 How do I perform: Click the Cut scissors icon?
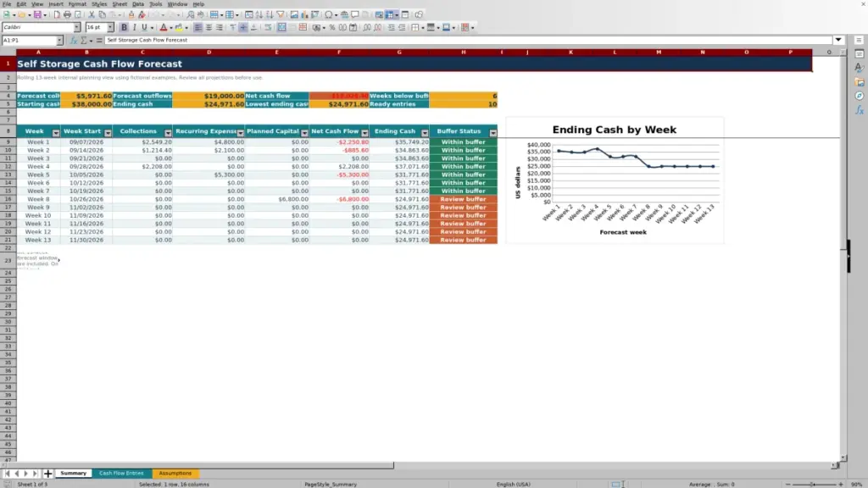pyautogui.click(x=92, y=15)
